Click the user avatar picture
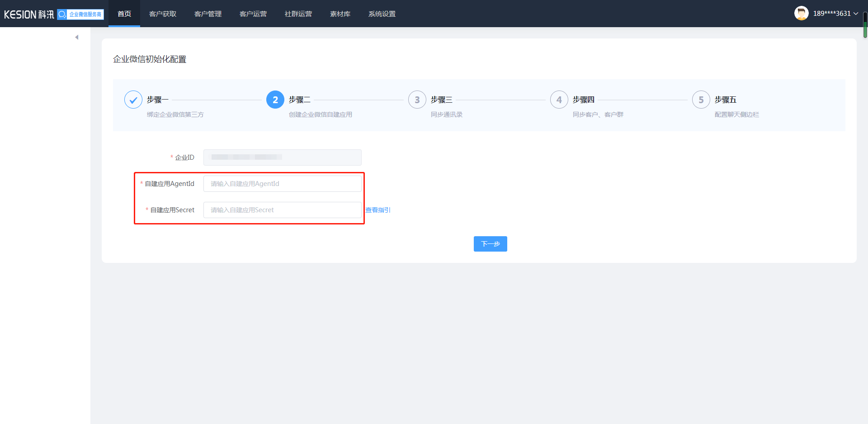Image resolution: width=868 pixels, height=424 pixels. pyautogui.click(x=801, y=14)
